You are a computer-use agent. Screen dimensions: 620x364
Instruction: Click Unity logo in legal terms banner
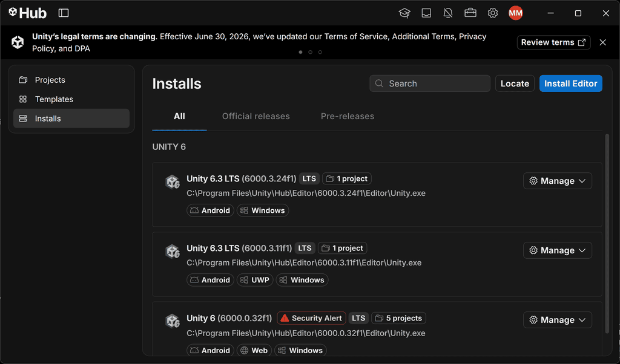point(18,42)
